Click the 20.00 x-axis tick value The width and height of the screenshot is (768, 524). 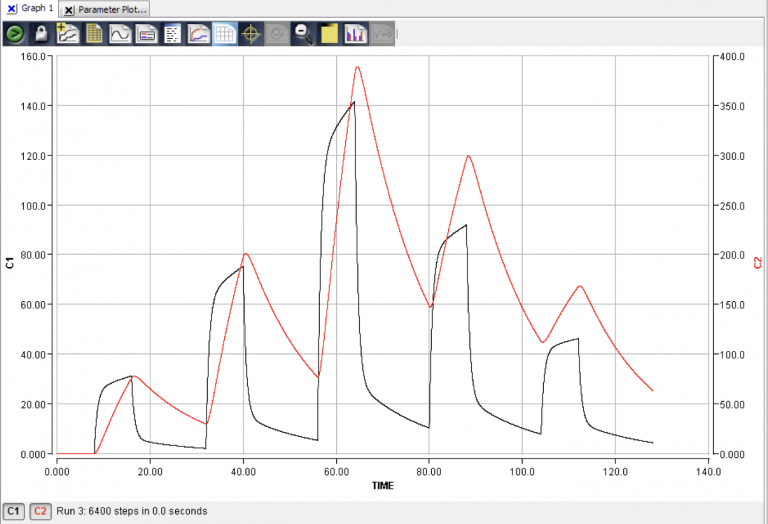click(x=150, y=472)
